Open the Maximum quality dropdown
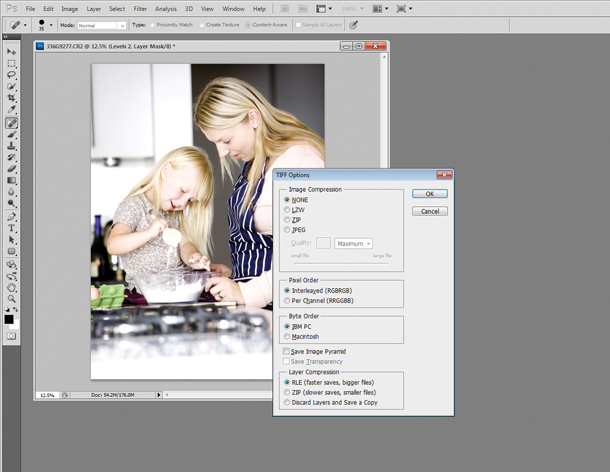The image size is (610, 472). click(353, 244)
